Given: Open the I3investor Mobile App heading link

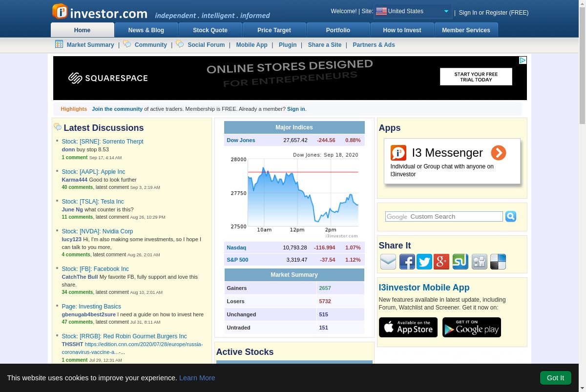Looking at the screenshot, I should click(424, 288).
